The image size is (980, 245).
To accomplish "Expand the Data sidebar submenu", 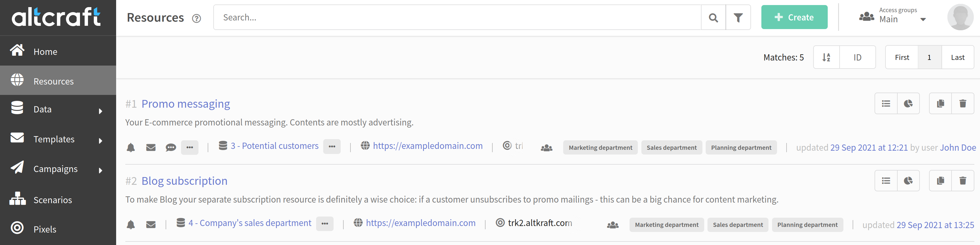I will pos(100,111).
